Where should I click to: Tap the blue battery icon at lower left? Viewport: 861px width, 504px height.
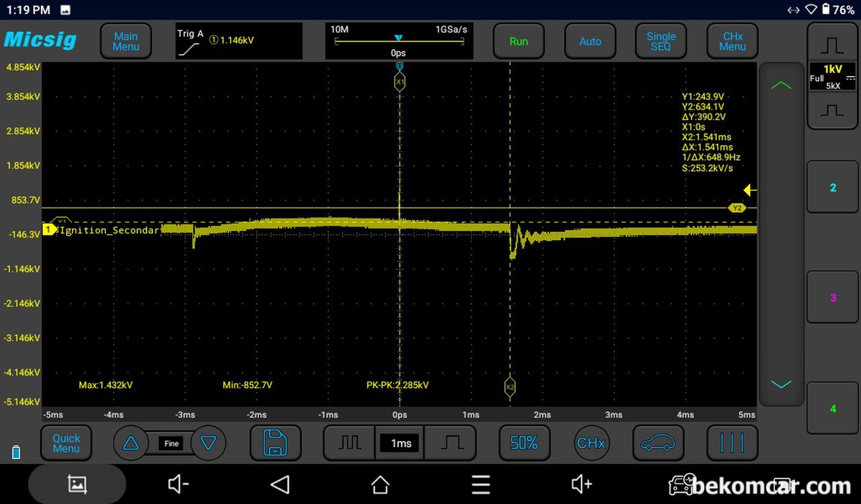click(x=16, y=452)
